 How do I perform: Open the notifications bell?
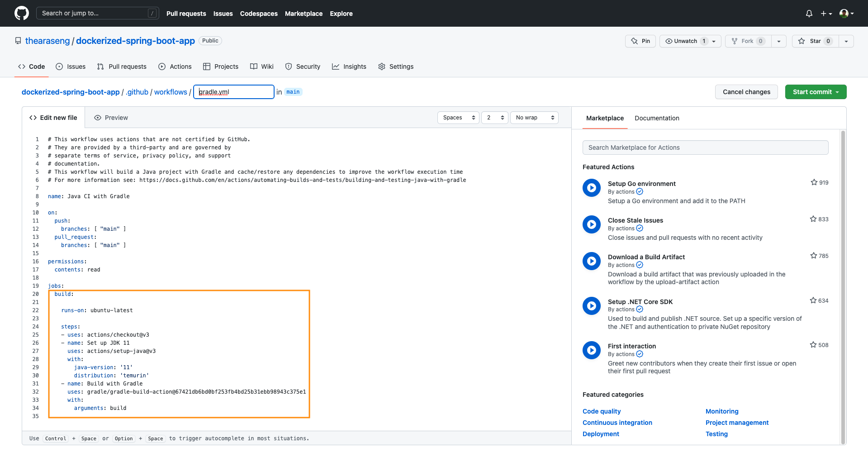[x=809, y=14]
